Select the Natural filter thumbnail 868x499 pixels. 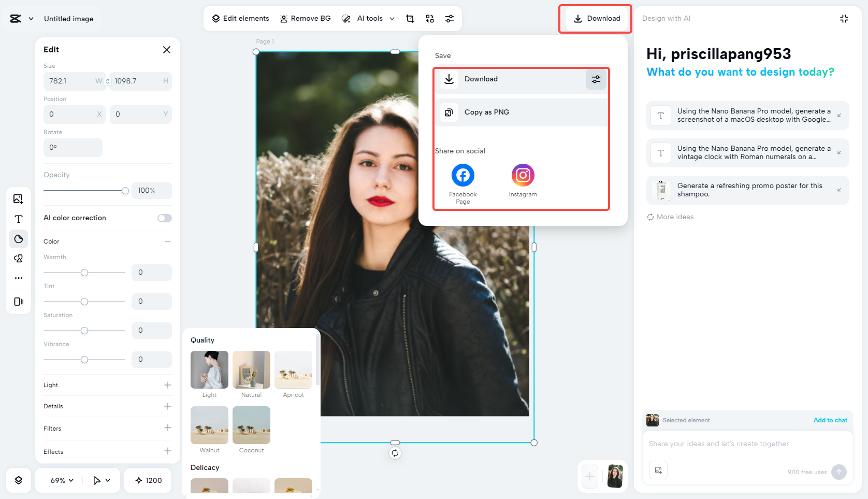click(251, 369)
